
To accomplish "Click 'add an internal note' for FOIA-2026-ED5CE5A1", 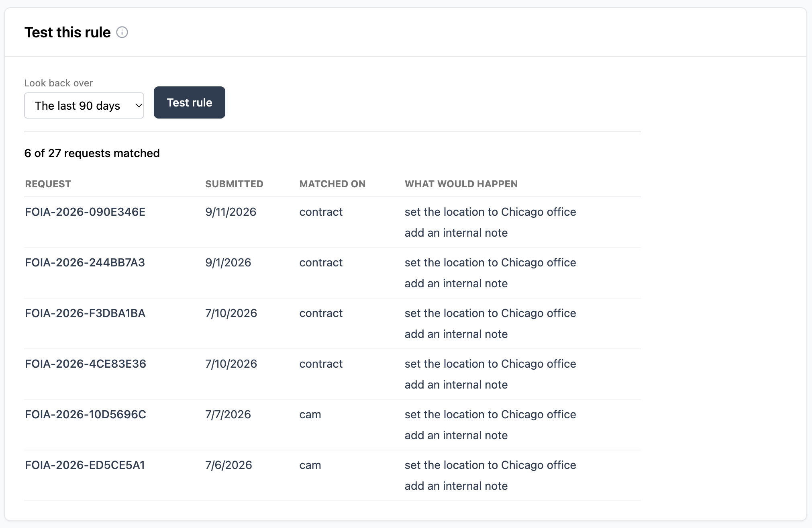I will pyautogui.click(x=456, y=486).
